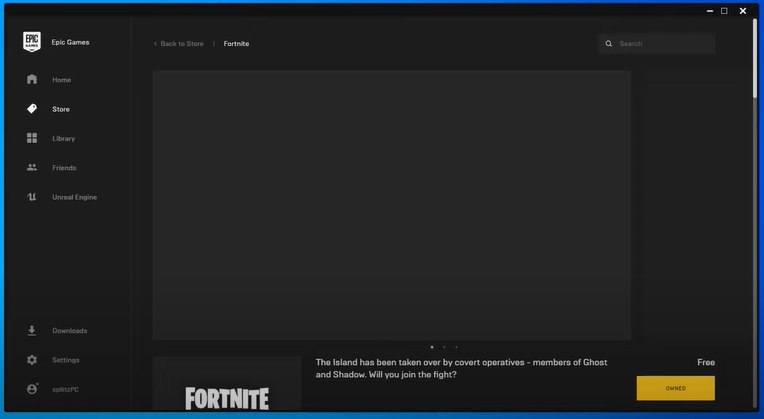764x419 pixels.
Task: Click the splitzPC account avatar icon
Action: 32,389
